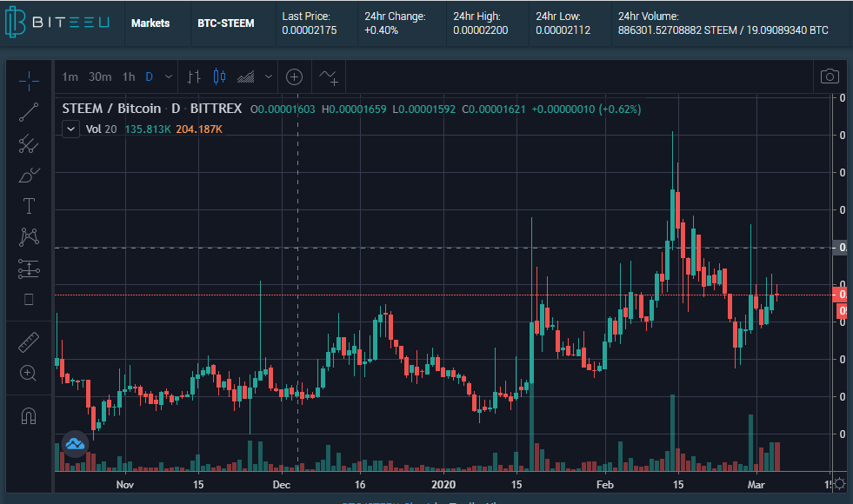Click the close value C0.00001621

(494, 109)
